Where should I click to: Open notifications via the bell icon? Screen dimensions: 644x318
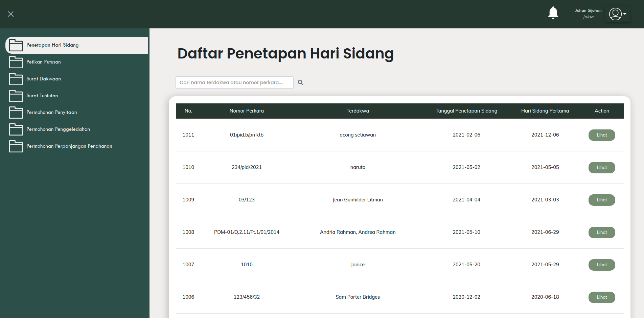click(553, 13)
